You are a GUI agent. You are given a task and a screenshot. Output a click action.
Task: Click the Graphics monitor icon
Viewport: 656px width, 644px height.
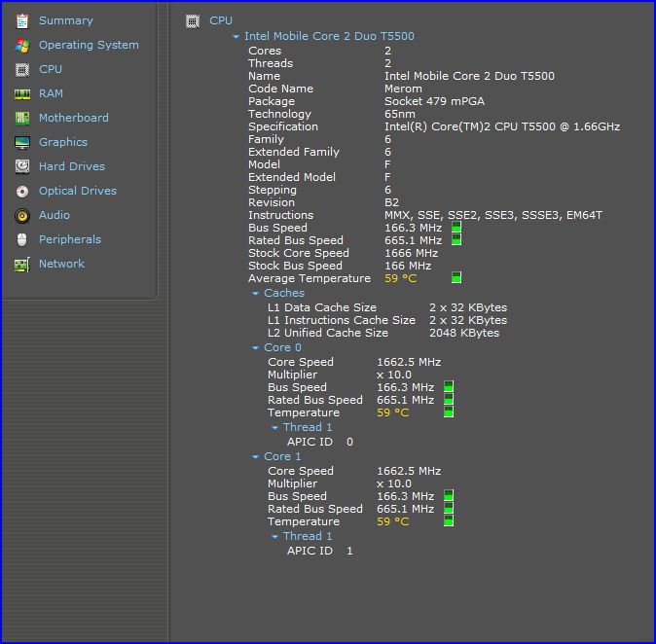click(x=22, y=143)
